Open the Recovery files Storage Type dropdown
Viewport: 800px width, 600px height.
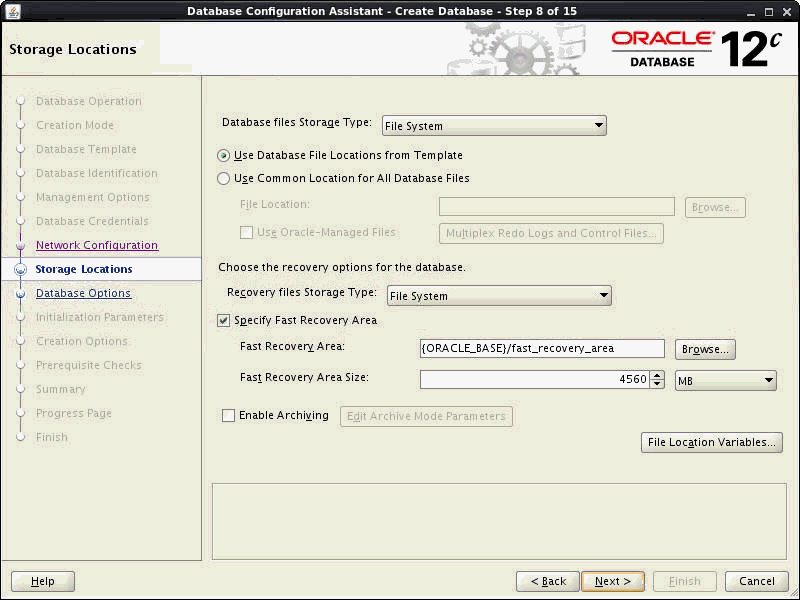499,296
